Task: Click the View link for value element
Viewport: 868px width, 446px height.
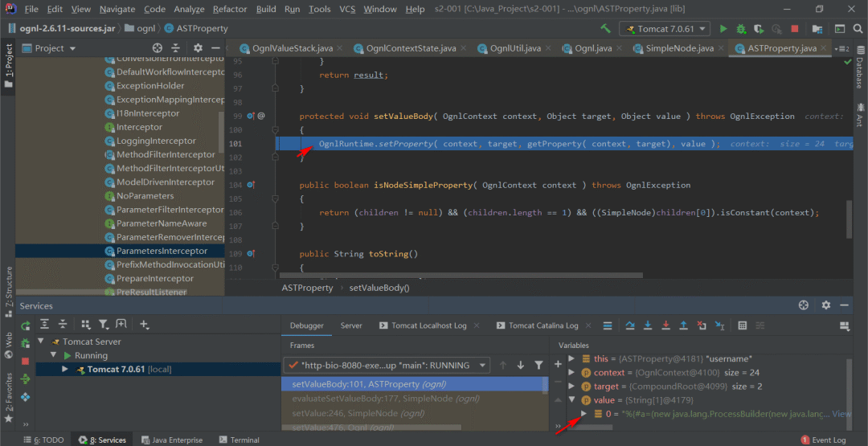Action: click(841, 414)
